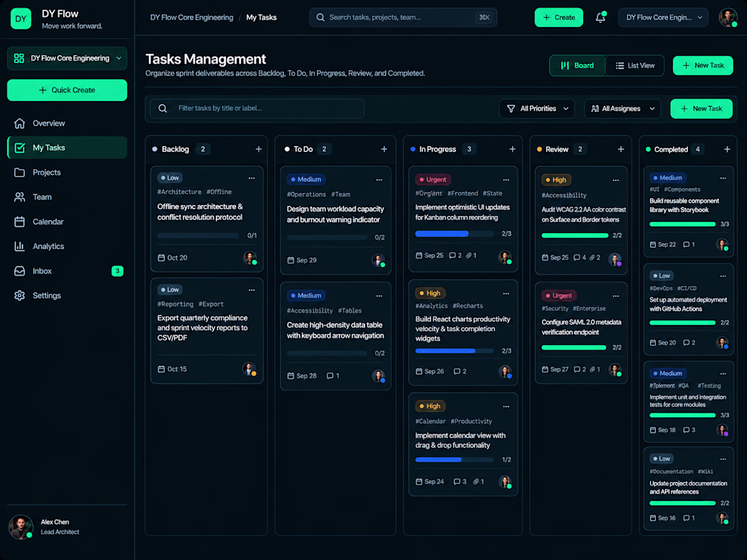747x560 pixels.
Task: Switch to List View
Action: pos(635,66)
